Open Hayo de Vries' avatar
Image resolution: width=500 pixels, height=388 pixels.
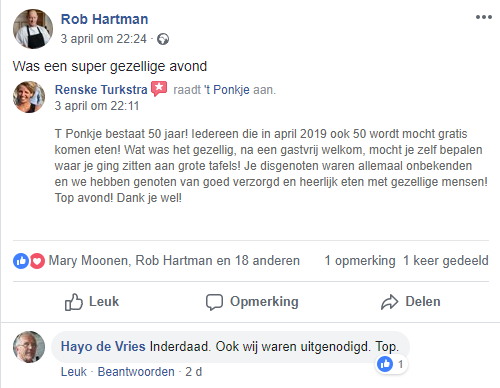29,347
